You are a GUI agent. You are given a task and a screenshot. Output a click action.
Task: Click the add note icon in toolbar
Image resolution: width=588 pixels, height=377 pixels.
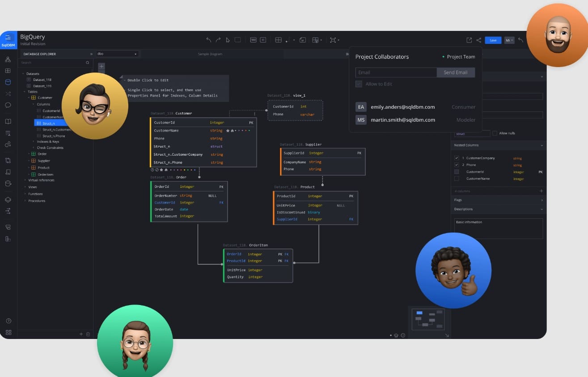(x=303, y=40)
